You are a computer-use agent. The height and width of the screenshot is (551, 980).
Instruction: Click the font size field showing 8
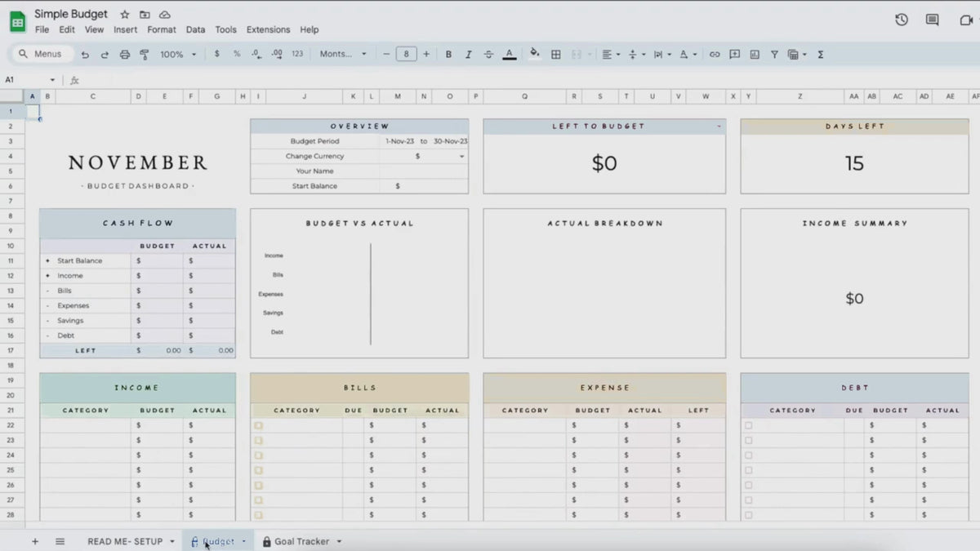[406, 55]
